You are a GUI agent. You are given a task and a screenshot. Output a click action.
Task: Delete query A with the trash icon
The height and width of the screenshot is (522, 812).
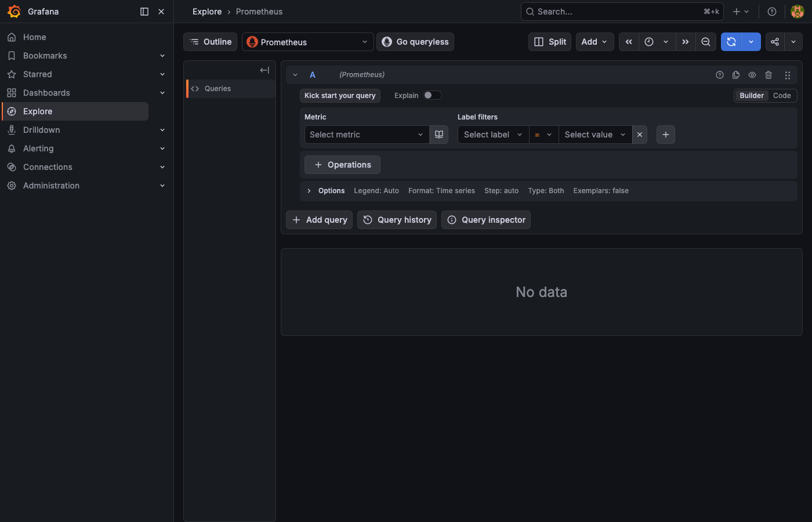click(768, 75)
